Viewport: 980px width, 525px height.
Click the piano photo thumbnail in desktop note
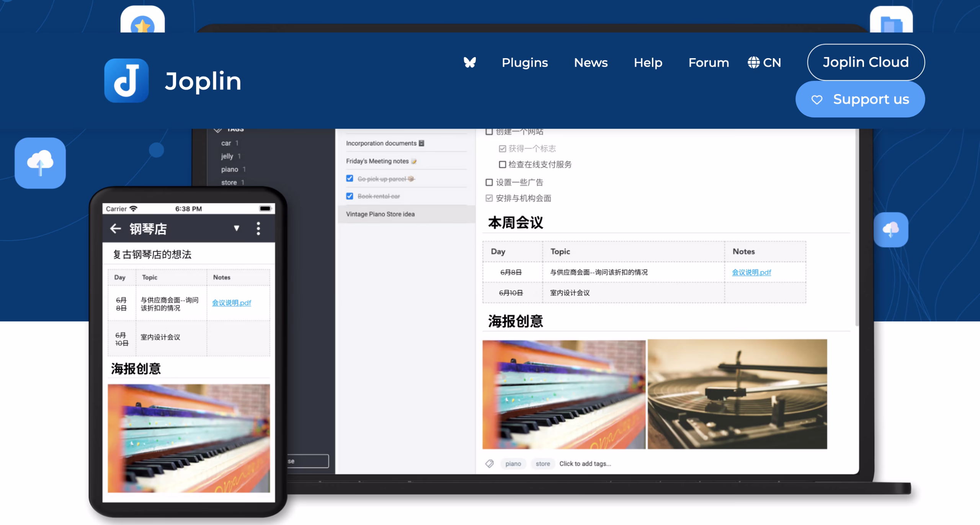point(564,395)
